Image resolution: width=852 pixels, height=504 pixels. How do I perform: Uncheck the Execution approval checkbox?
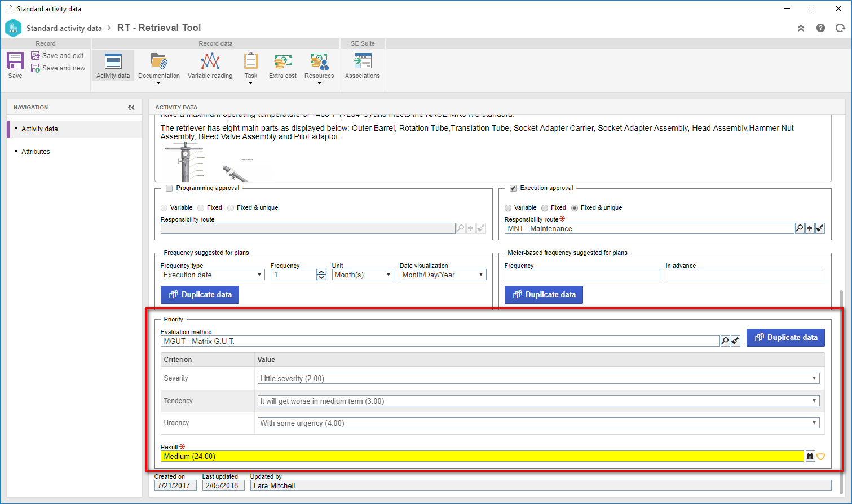coord(513,188)
